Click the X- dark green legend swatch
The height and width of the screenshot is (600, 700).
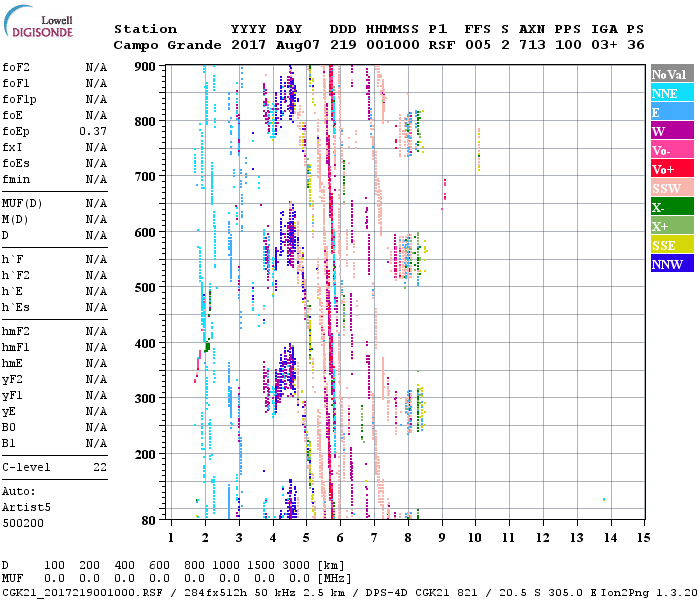pos(671,207)
